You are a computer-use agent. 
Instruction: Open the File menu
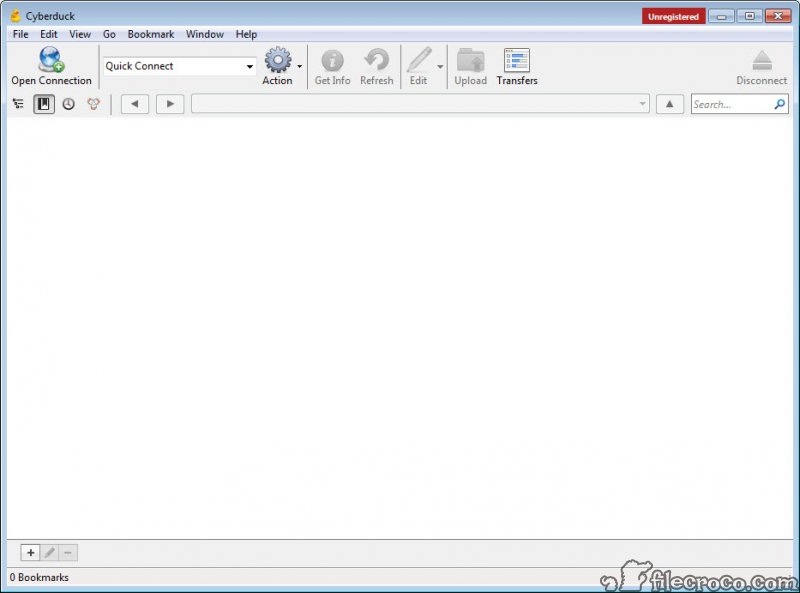click(20, 34)
